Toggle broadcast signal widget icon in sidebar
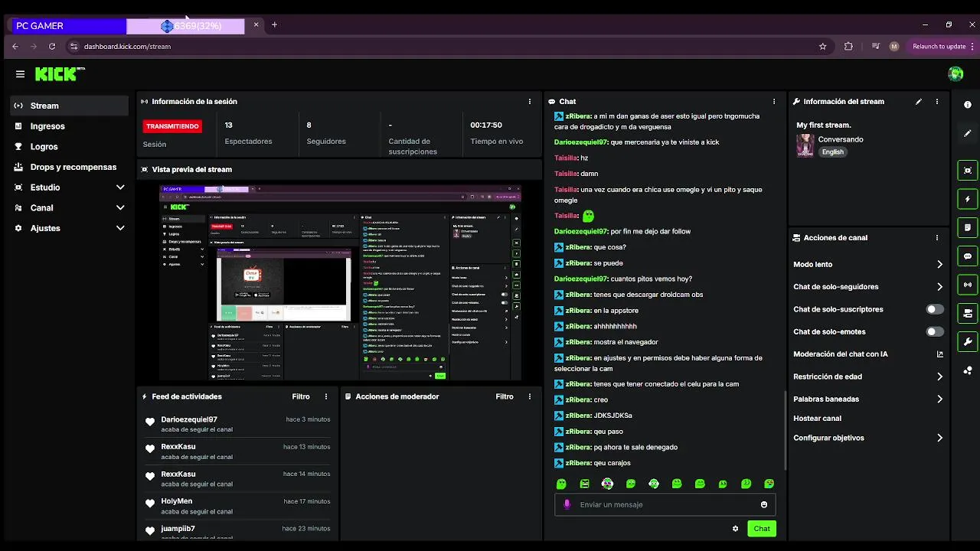 [968, 285]
